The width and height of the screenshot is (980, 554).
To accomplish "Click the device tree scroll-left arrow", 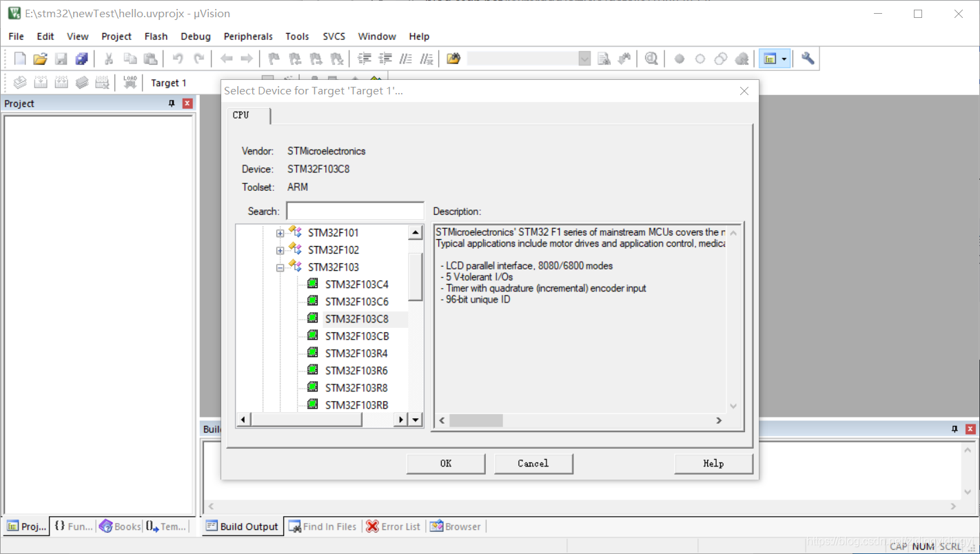I will coord(243,419).
